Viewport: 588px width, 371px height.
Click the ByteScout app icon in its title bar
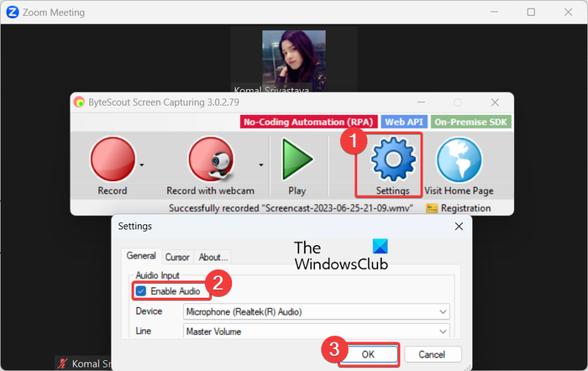pyautogui.click(x=79, y=102)
